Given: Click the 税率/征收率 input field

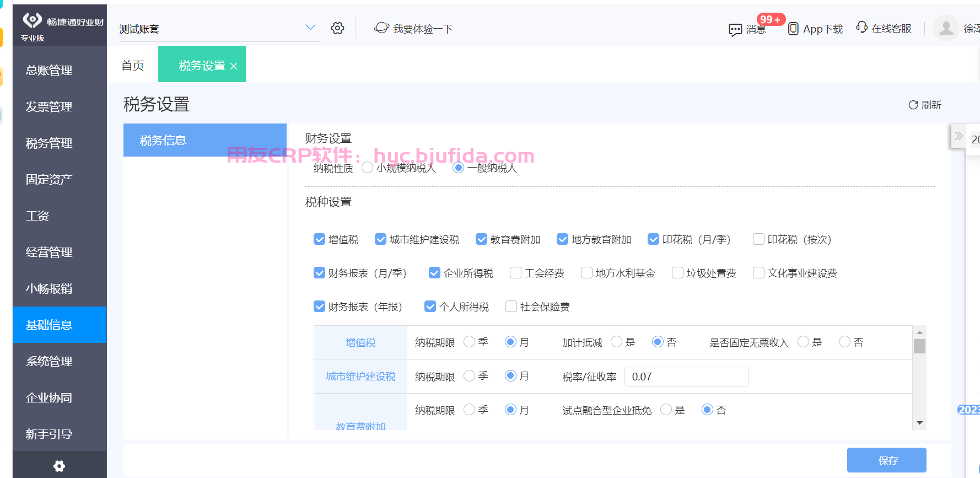Looking at the screenshot, I should (686, 377).
